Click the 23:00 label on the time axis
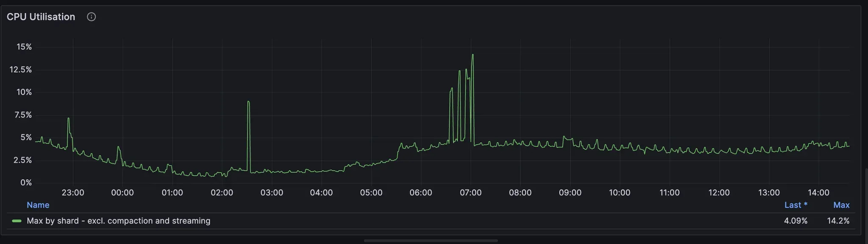This screenshot has height=244, width=868. click(73, 193)
